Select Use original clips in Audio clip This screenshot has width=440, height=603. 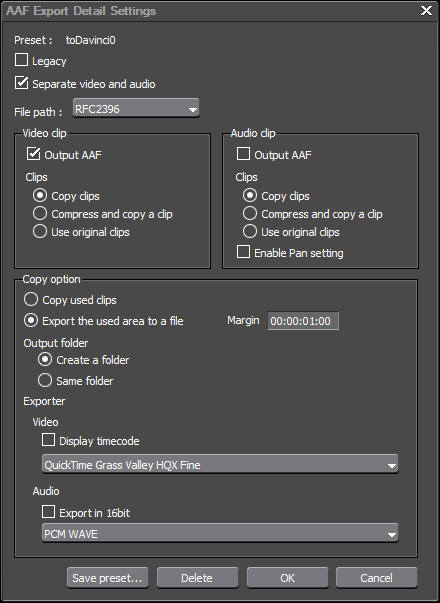click(250, 232)
